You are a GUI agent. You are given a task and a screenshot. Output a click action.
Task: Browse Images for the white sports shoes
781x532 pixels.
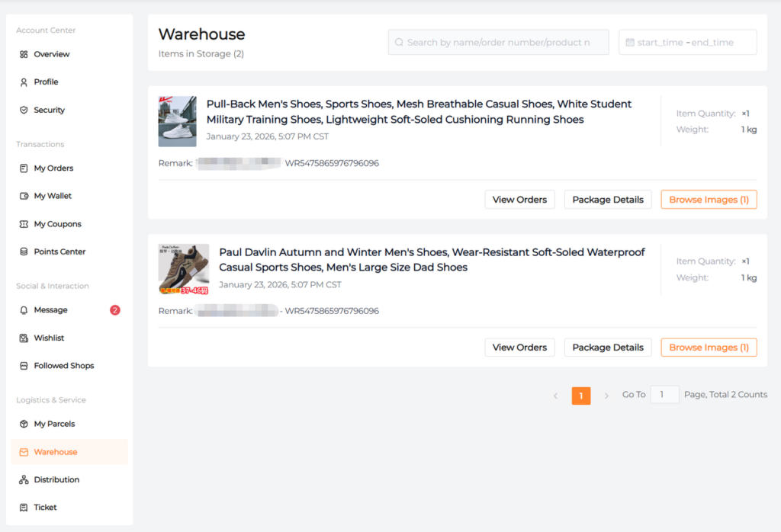pyautogui.click(x=709, y=200)
